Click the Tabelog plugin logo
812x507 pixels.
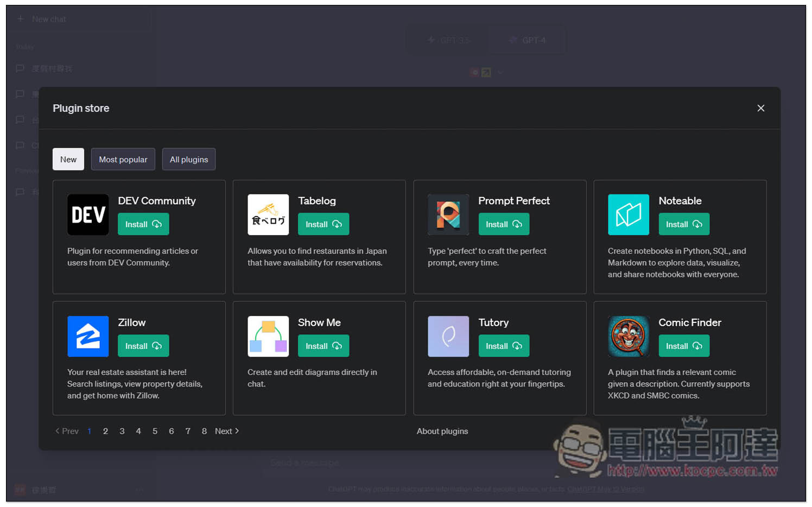point(268,215)
